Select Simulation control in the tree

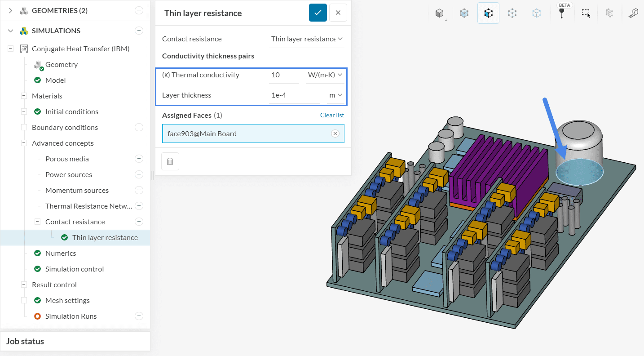[75, 269]
